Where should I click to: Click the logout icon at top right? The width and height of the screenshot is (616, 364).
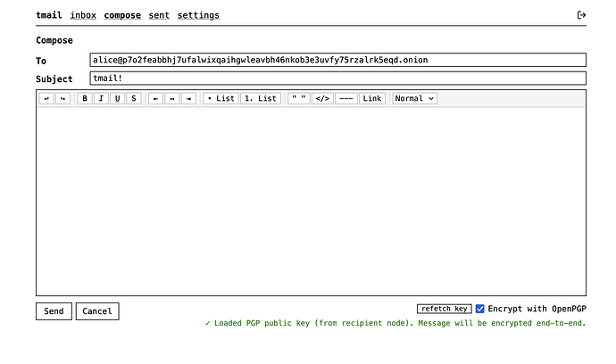581,15
